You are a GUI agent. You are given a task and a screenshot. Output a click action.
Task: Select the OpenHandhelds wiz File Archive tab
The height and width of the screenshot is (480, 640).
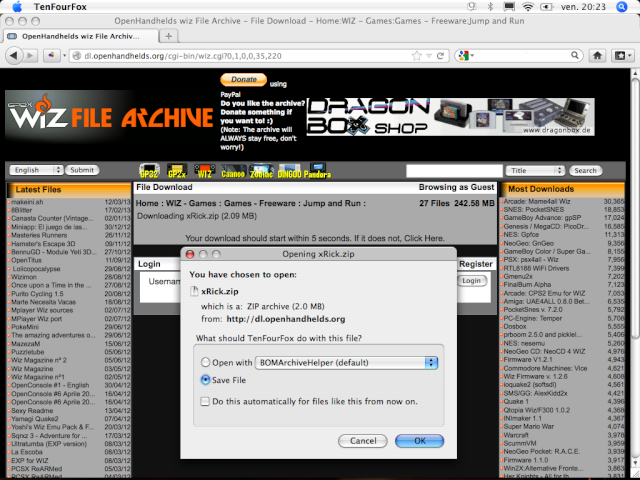(80, 36)
